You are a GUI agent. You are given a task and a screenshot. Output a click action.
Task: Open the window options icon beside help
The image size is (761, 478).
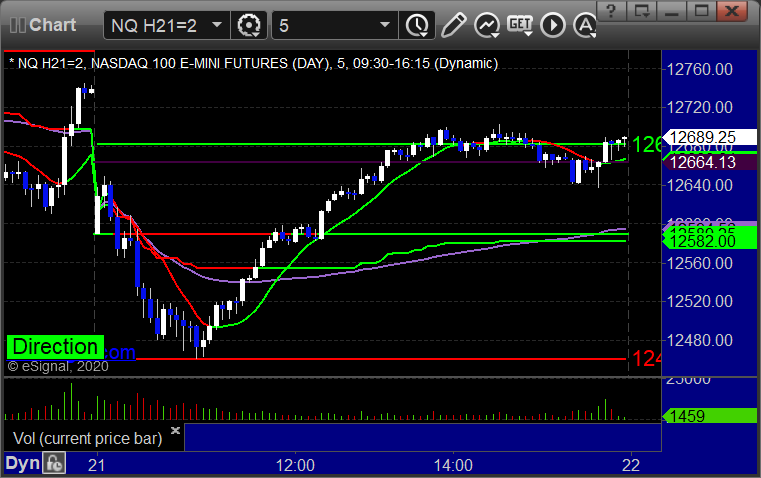641,11
